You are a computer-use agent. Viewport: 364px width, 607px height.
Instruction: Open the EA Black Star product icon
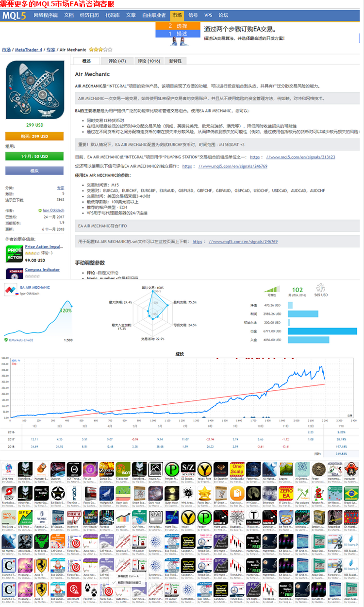click(x=57, y=493)
